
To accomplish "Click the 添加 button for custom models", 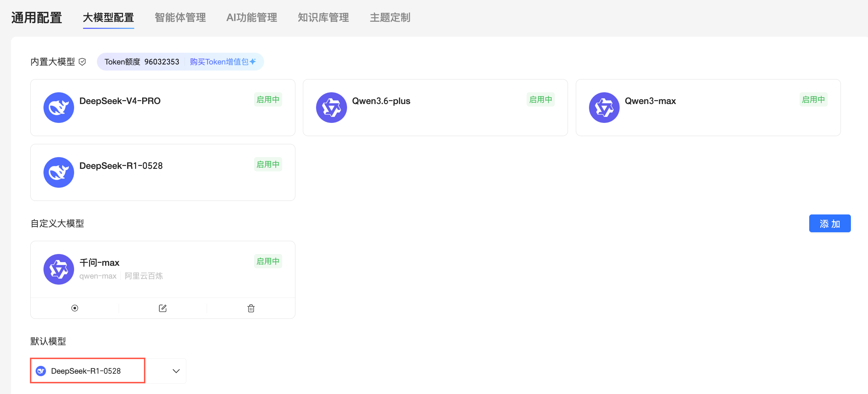I will point(830,223).
